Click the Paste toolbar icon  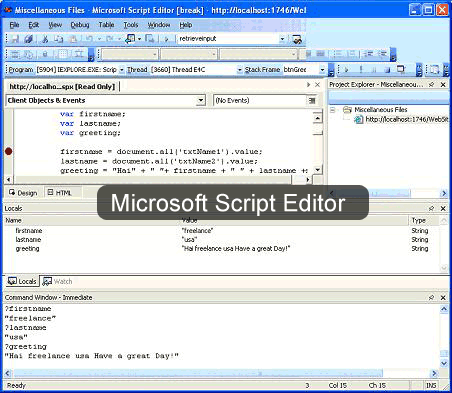[x=73, y=39]
